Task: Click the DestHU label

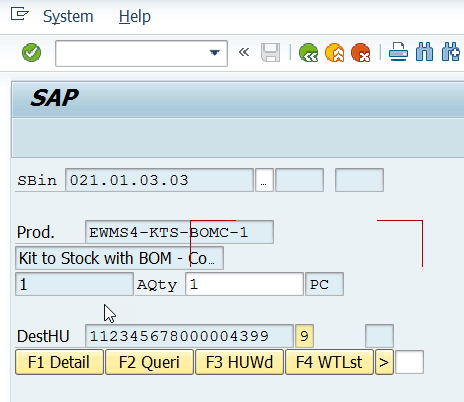Action: 43,336
